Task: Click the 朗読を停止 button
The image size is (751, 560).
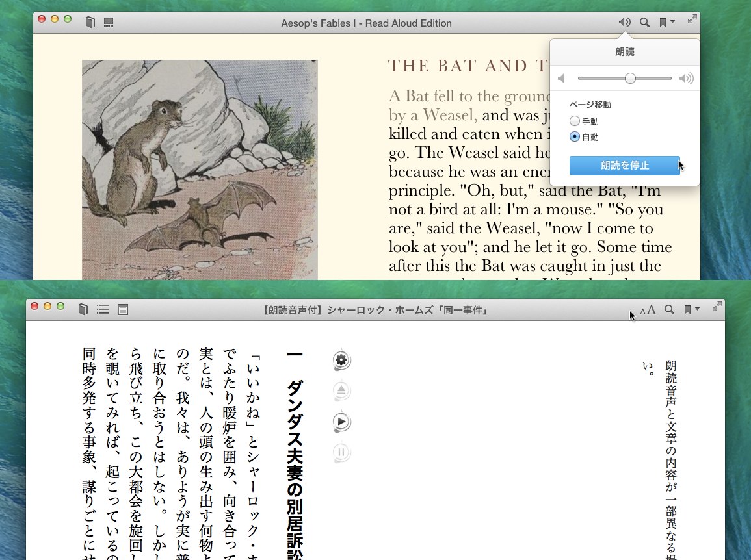Action: [625, 166]
